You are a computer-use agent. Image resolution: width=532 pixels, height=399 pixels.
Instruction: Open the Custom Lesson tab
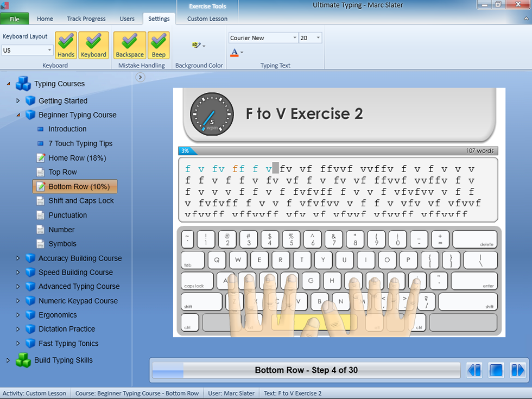pyautogui.click(x=207, y=18)
